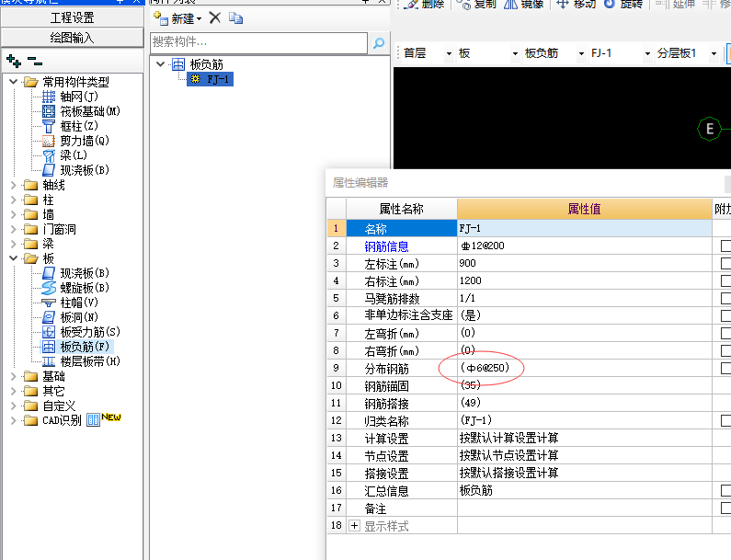The width and height of the screenshot is (731, 560).
Task: Click the search magnifier icon
Action: coord(379,43)
